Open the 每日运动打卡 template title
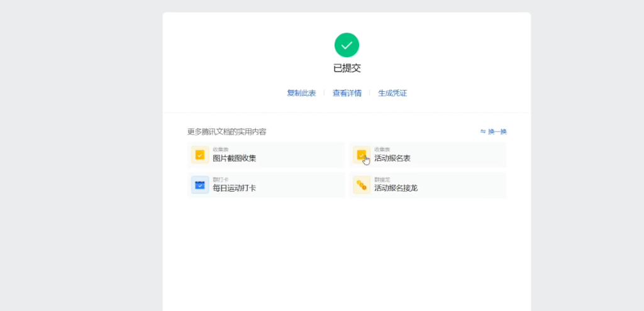The width and height of the screenshot is (644, 311). coord(234,188)
